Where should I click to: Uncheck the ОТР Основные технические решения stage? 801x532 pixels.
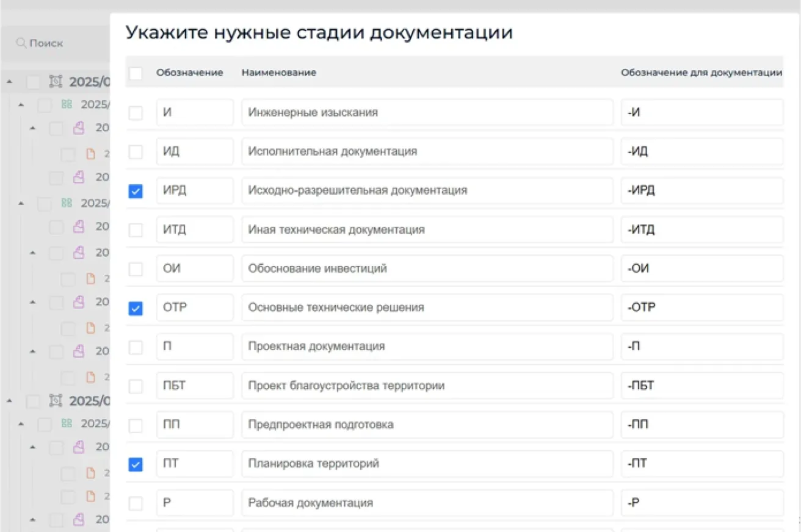[136, 308]
